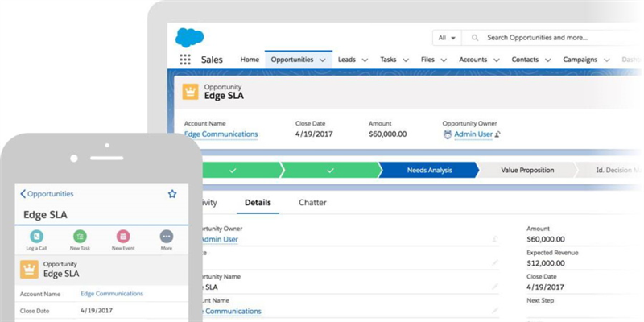Tap the favorite star icon on phone

pos(172,194)
